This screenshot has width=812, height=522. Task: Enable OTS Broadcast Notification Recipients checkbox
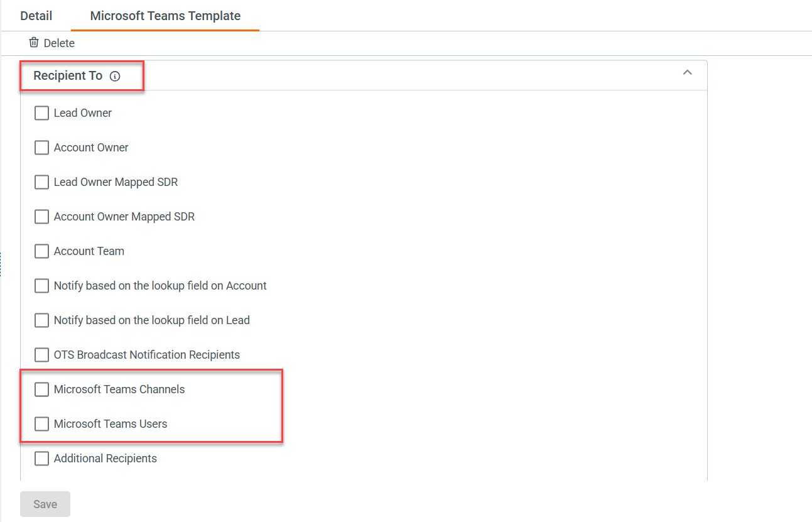coord(41,355)
